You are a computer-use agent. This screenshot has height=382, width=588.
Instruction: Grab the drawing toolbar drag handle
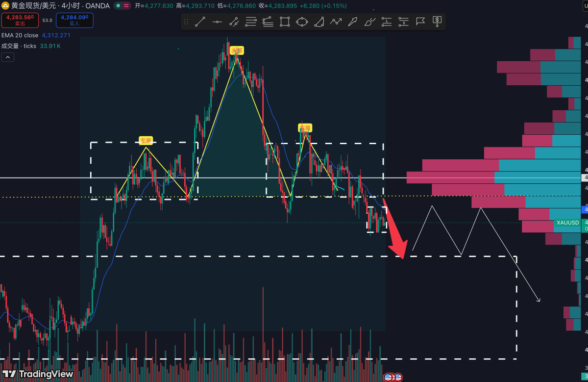(x=186, y=21)
